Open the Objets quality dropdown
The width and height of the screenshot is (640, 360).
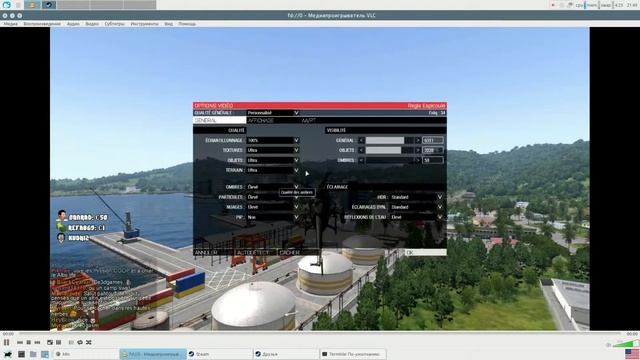tap(273, 160)
